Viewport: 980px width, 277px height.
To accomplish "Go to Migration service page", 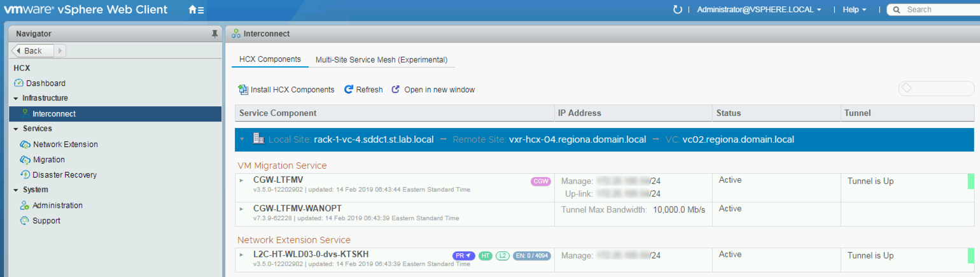I will 48,160.
